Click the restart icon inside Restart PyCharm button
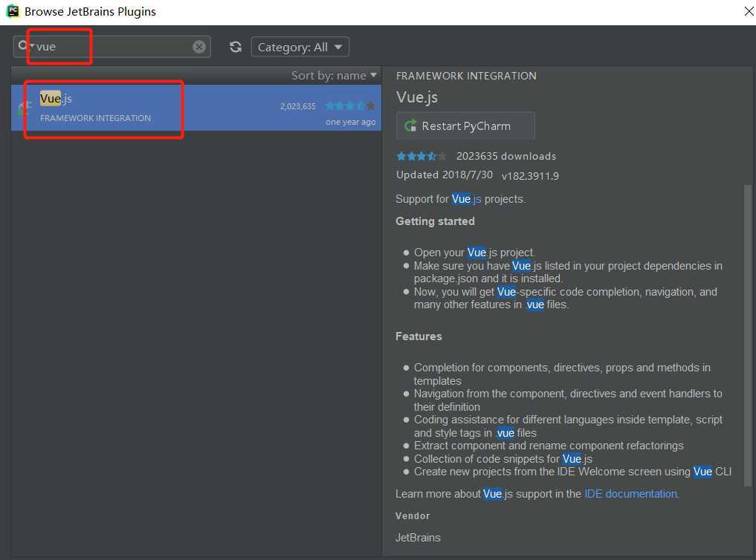 point(410,126)
